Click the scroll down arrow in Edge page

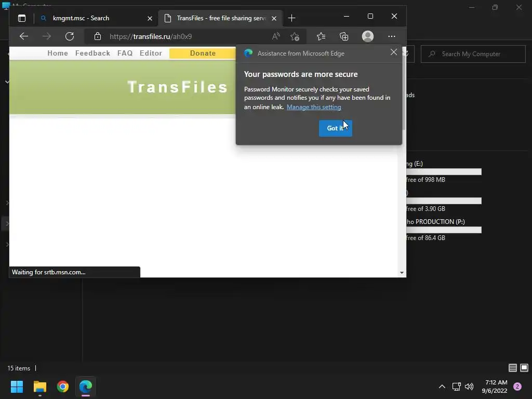point(402,272)
